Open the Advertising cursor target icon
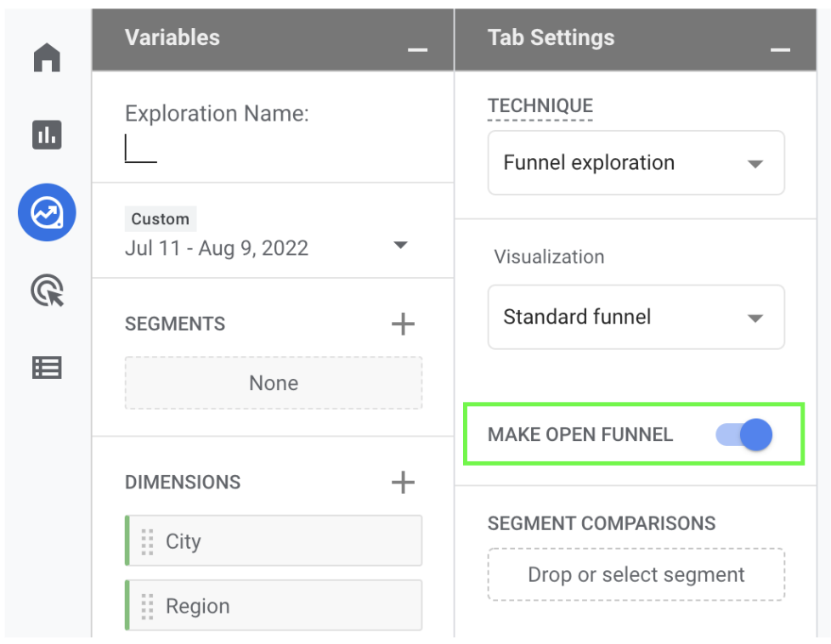This screenshot has width=831, height=644. pyautogui.click(x=48, y=291)
